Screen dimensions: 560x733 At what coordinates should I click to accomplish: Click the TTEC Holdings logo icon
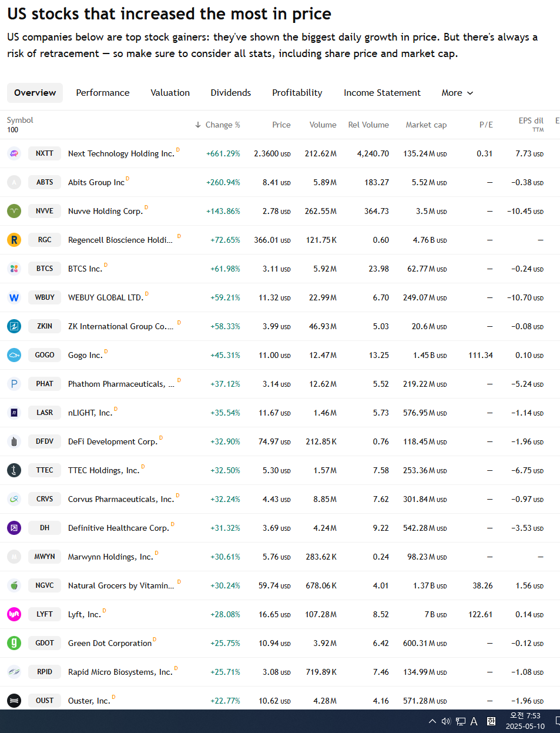pos(14,470)
